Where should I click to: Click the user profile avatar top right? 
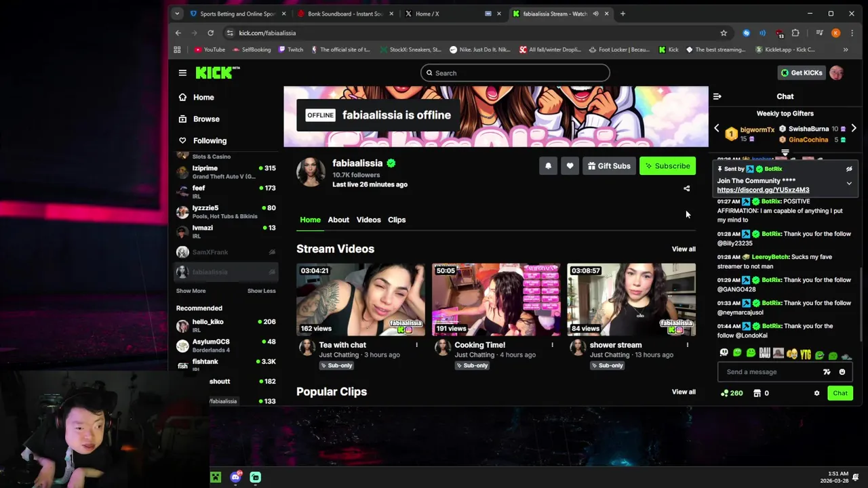[836, 73]
